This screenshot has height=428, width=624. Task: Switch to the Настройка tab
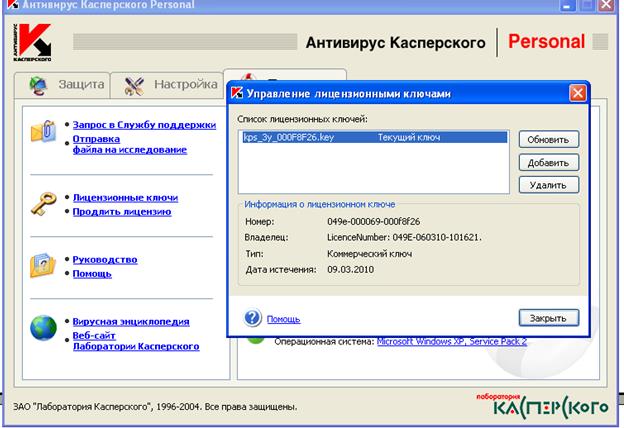point(167,84)
